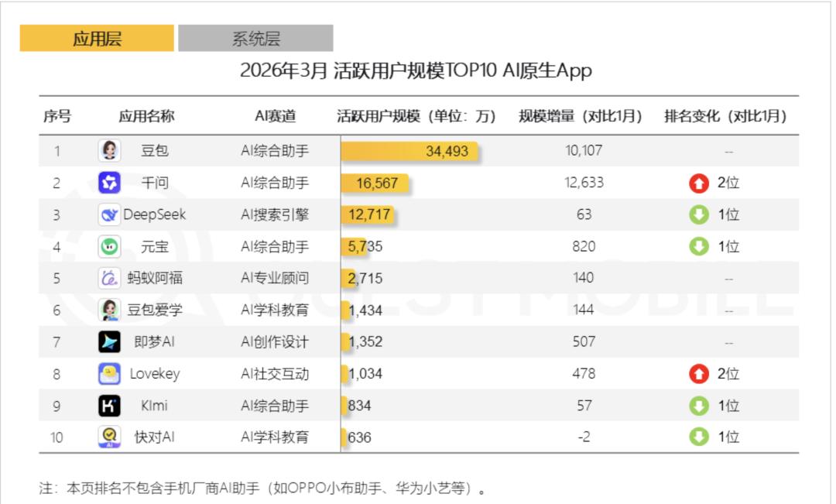Click the -2 increment for 快对AI
The height and width of the screenshot is (504, 836).
(x=584, y=437)
